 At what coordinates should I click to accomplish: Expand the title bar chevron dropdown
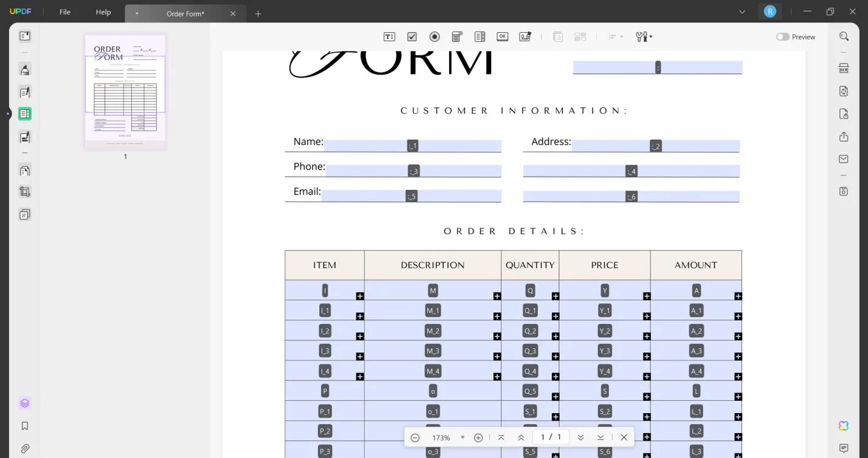[x=742, y=12]
